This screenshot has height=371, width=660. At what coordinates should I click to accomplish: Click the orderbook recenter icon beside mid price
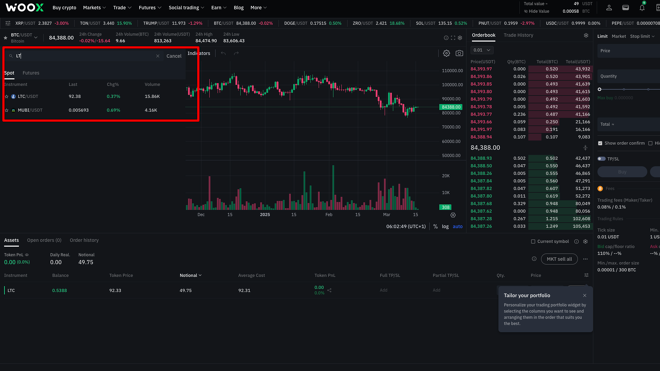pyautogui.click(x=585, y=148)
